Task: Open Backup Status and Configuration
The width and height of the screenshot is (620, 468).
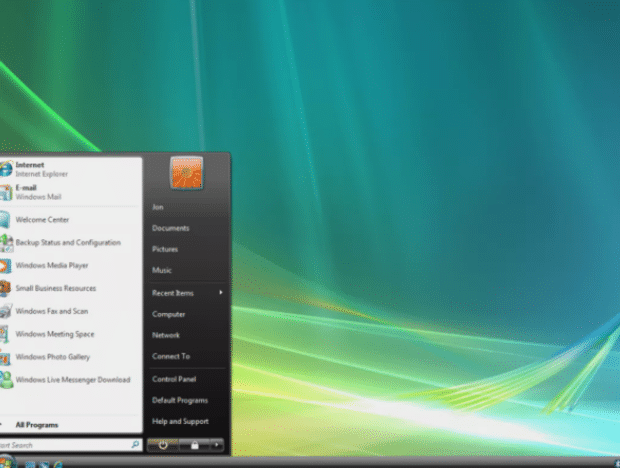Action: pyautogui.click(x=67, y=243)
